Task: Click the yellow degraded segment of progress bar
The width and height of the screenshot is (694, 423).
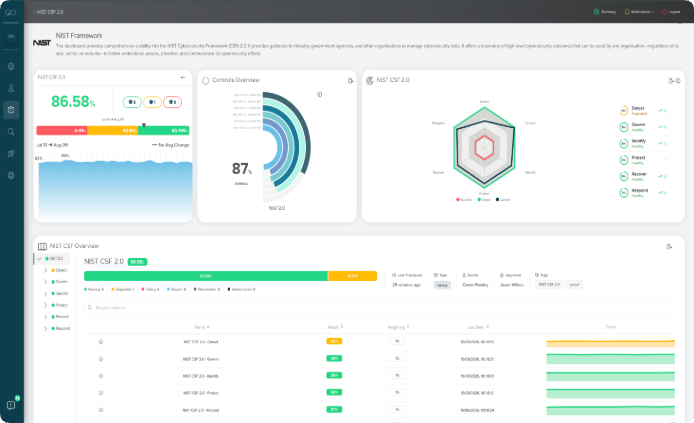Action: (x=352, y=276)
